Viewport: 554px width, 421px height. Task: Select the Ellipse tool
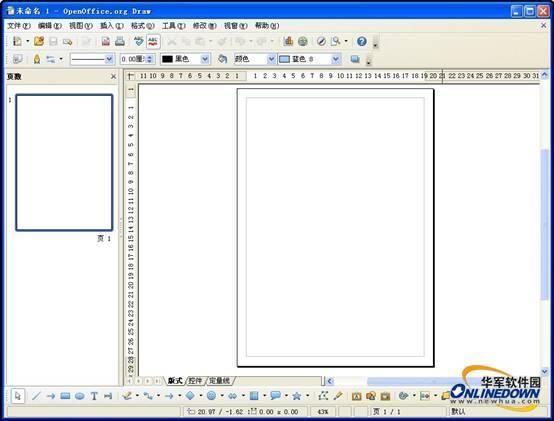[x=79, y=396]
